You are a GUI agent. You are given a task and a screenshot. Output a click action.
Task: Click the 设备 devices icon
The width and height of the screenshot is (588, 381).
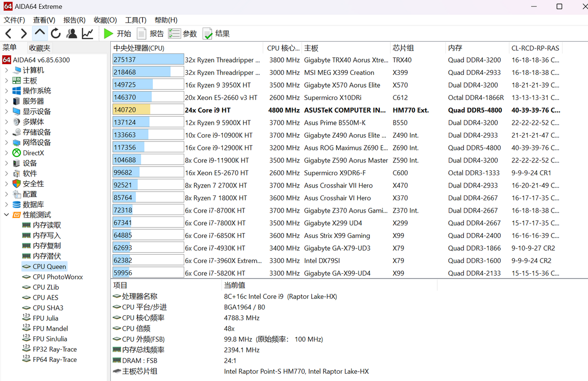click(x=17, y=163)
